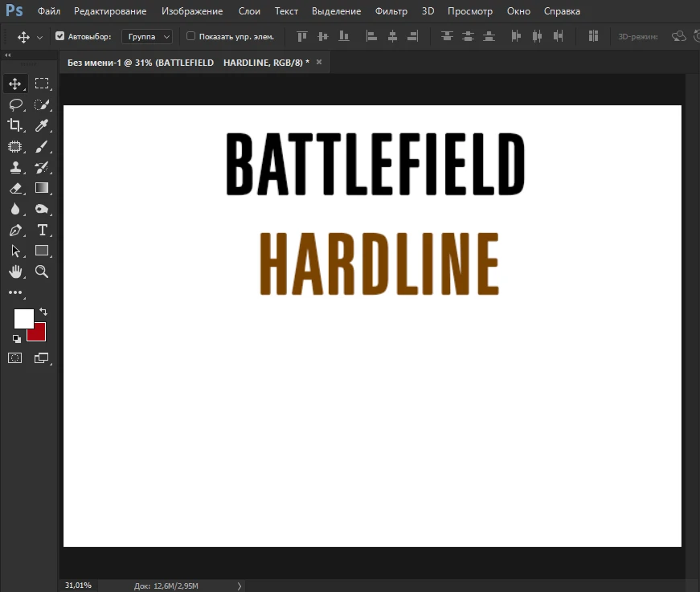Activate the Crop tool
The width and height of the screenshot is (700, 592).
[14, 125]
